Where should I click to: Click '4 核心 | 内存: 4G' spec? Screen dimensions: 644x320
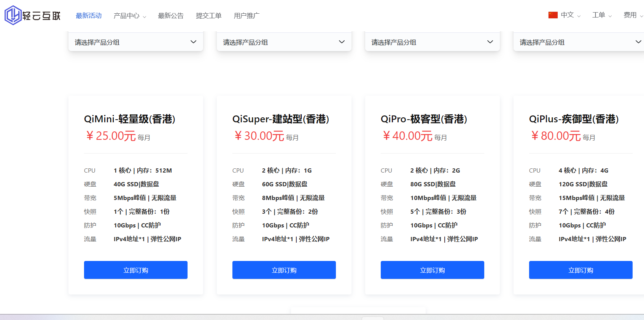[584, 170]
